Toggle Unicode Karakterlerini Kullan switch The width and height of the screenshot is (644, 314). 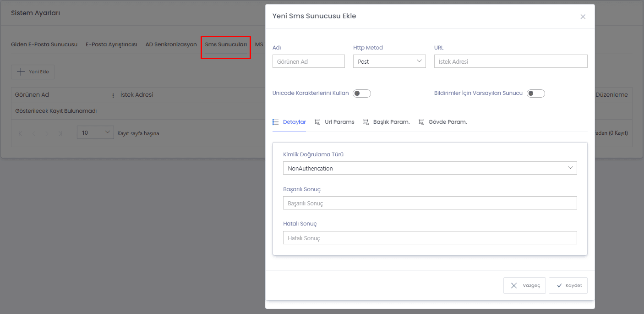362,94
